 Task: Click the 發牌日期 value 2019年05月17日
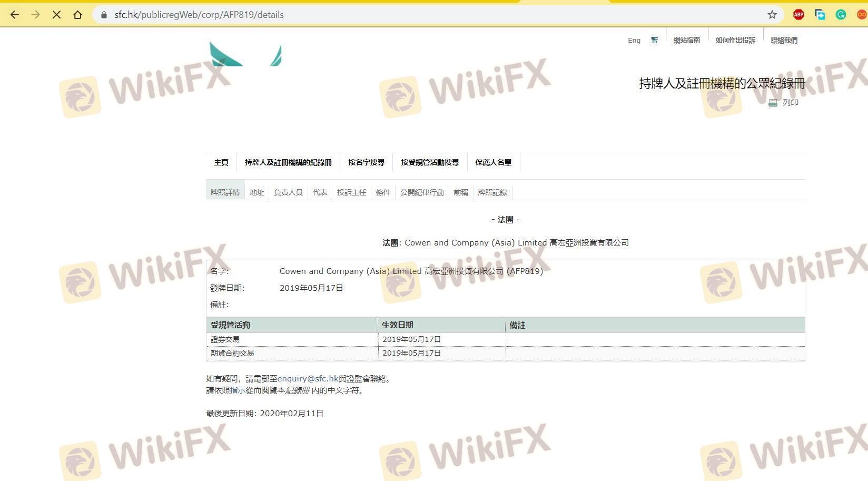click(x=311, y=288)
